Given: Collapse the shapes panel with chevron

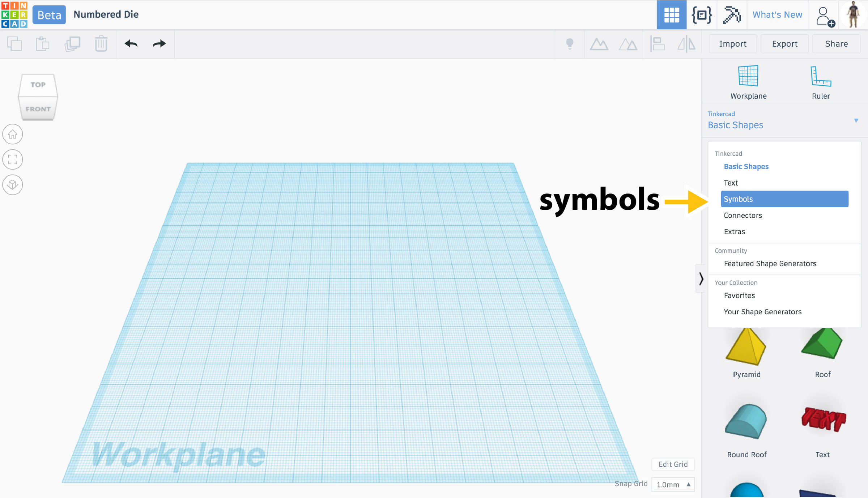Looking at the screenshot, I should (x=701, y=278).
